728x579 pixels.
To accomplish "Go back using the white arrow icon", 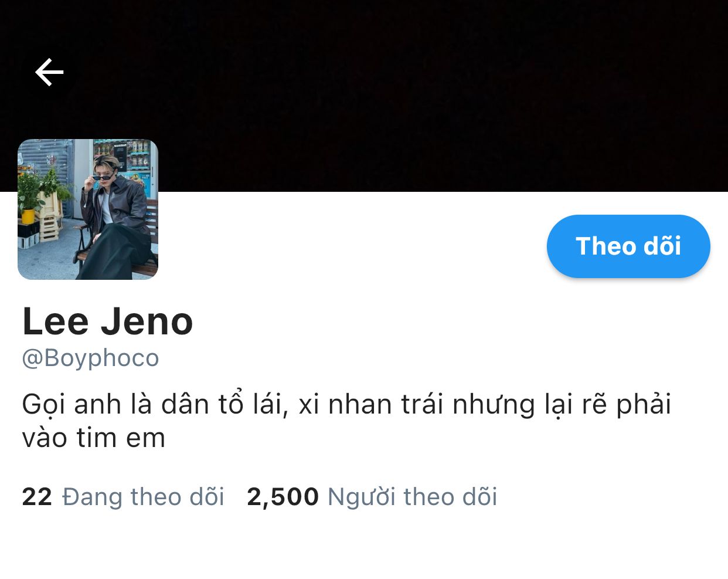I will 49,72.
